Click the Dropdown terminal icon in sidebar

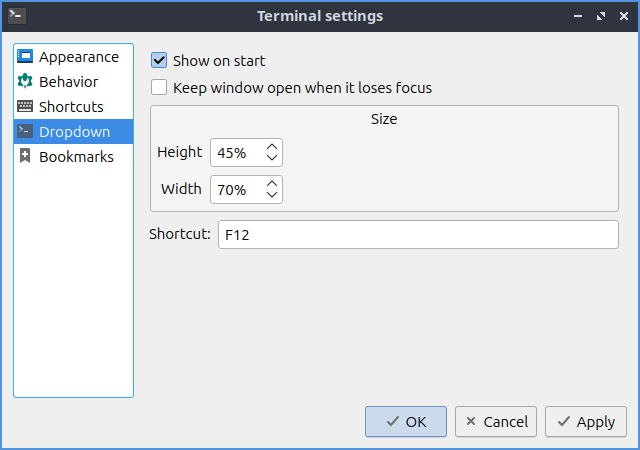click(x=26, y=131)
